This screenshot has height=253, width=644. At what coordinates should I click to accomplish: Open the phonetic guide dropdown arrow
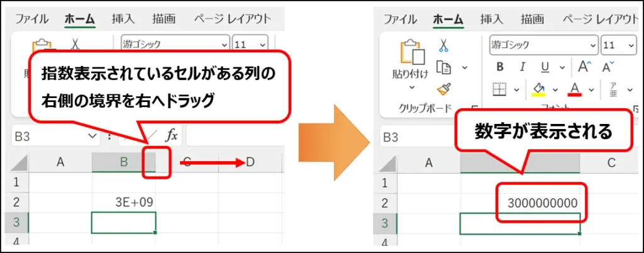pyautogui.click(x=631, y=89)
